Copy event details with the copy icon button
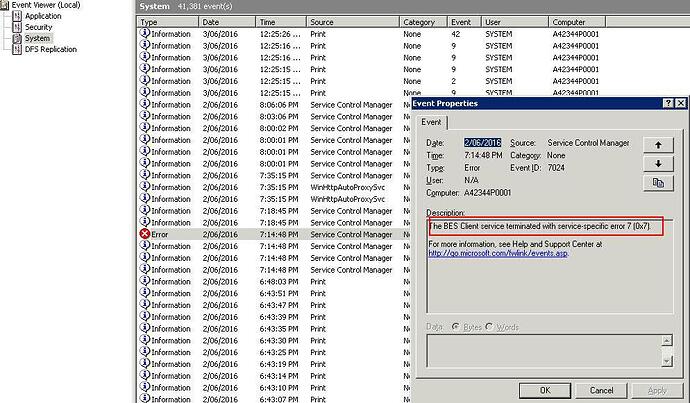 click(x=658, y=183)
